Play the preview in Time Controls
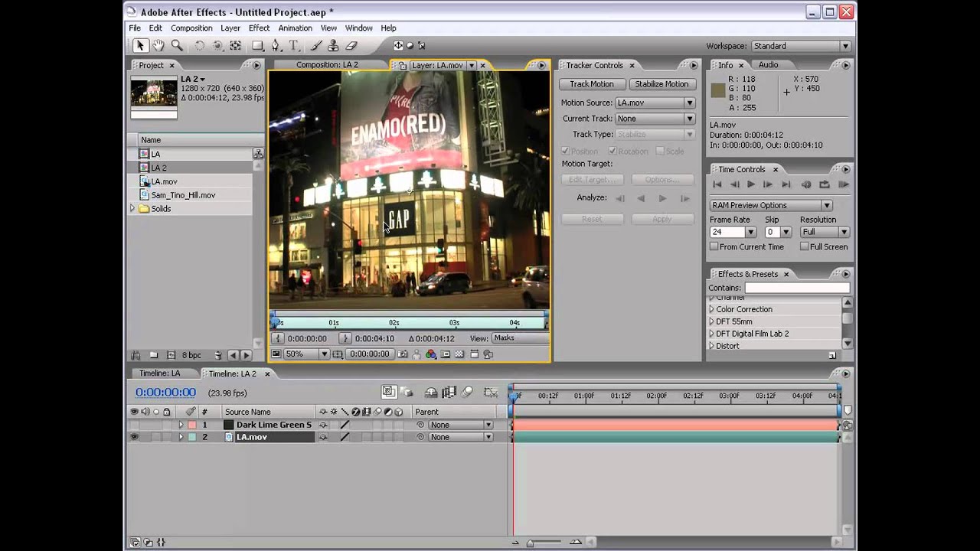 (750, 184)
